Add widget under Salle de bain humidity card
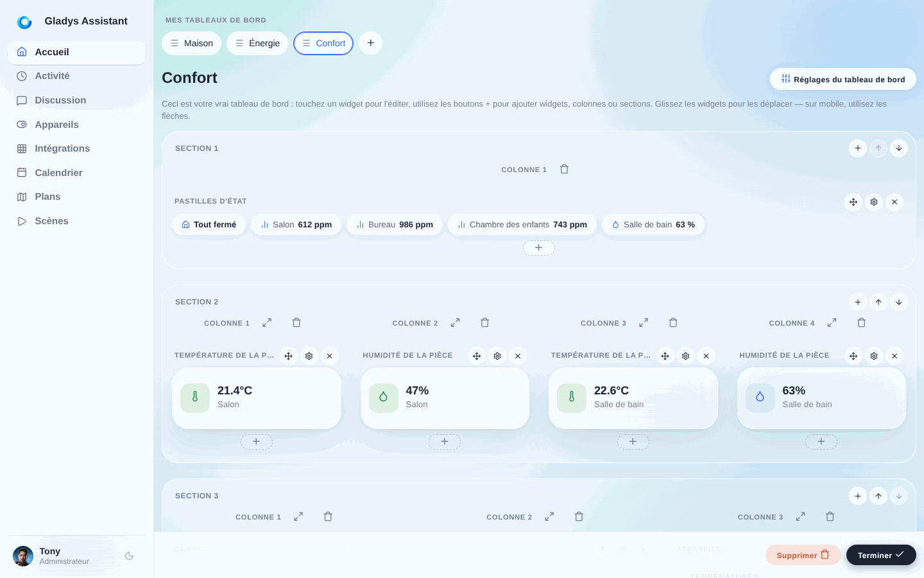Viewport: 924px width, 578px height. [x=821, y=442]
